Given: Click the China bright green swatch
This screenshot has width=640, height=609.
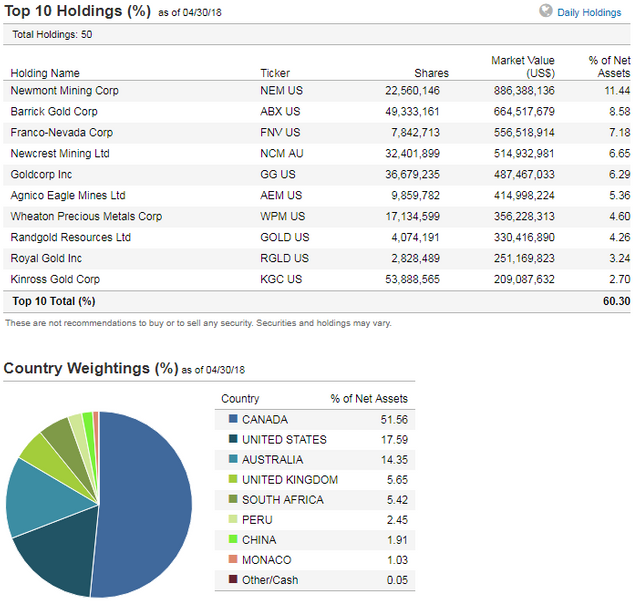Looking at the screenshot, I should click(x=233, y=539).
